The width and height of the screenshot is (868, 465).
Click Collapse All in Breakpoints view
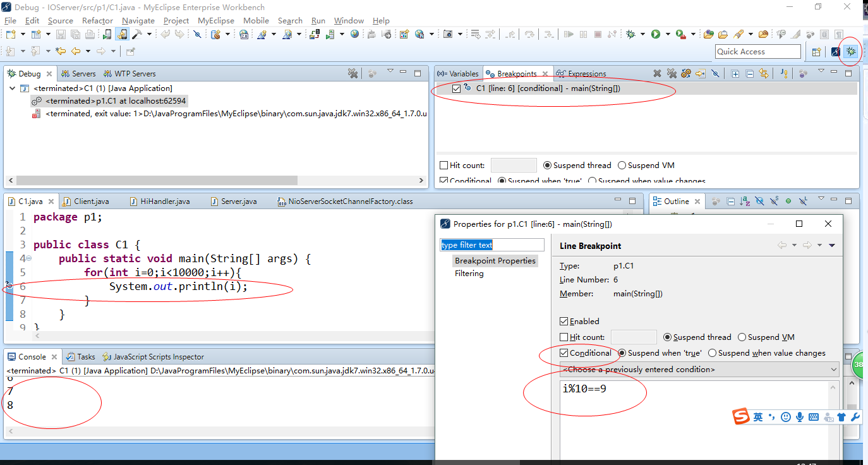[x=750, y=74]
